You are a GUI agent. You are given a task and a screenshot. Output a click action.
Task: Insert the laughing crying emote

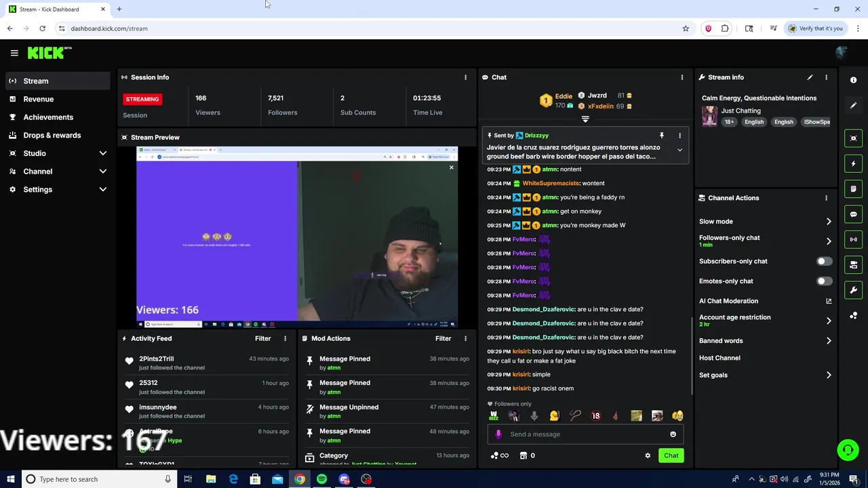pyautogui.click(x=677, y=415)
